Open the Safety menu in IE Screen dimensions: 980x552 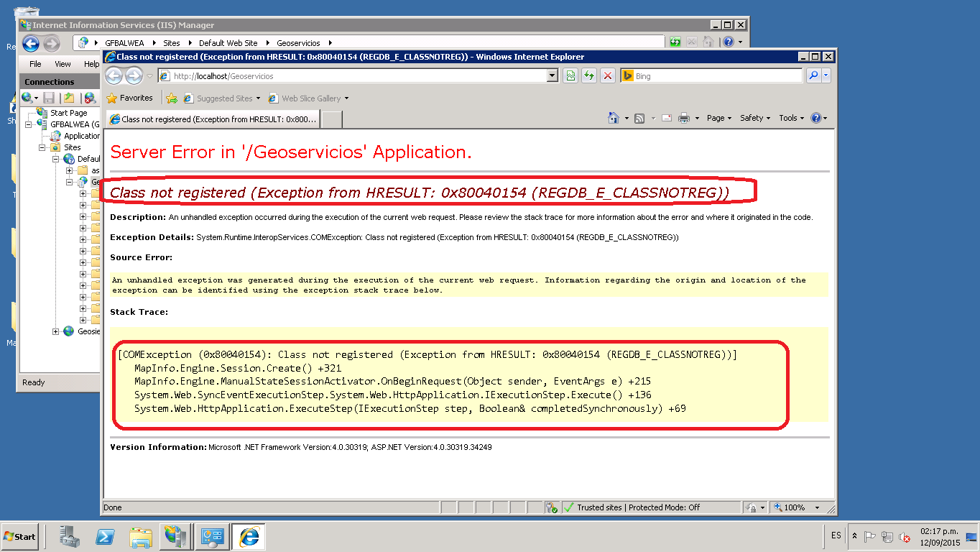click(754, 118)
